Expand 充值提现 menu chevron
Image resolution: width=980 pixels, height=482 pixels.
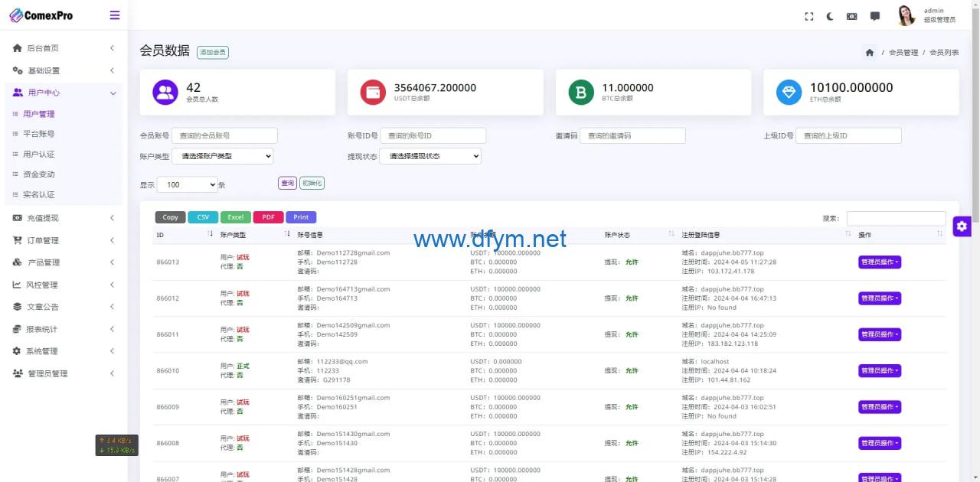click(113, 218)
